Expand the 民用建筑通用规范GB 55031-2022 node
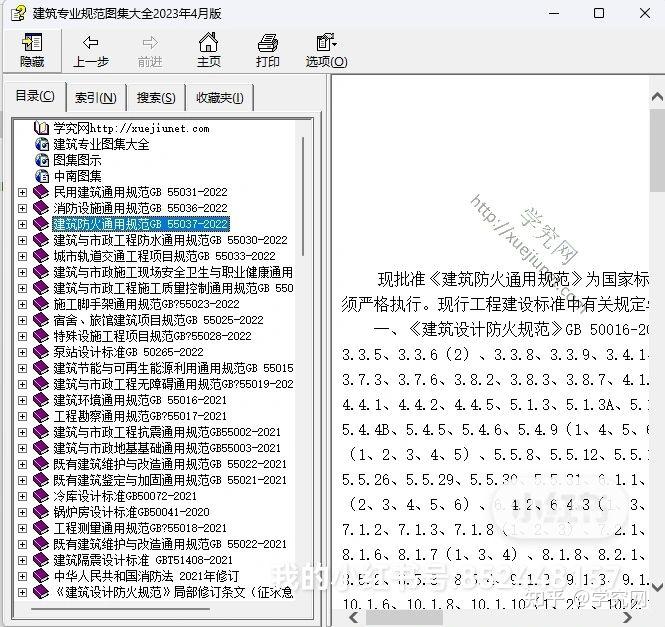 click(x=22, y=193)
